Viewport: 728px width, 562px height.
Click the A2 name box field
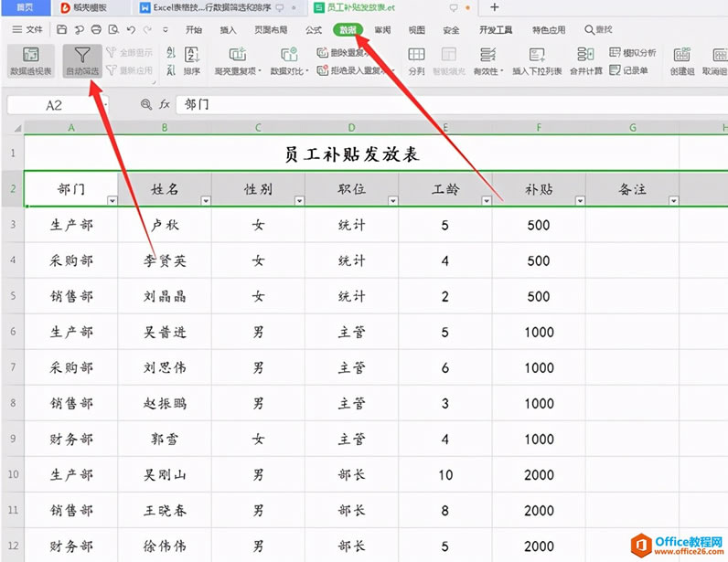(x=58, y=105)
